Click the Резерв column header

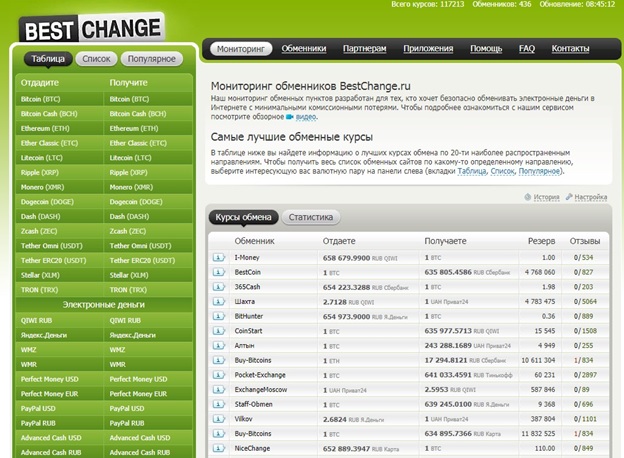541,241
